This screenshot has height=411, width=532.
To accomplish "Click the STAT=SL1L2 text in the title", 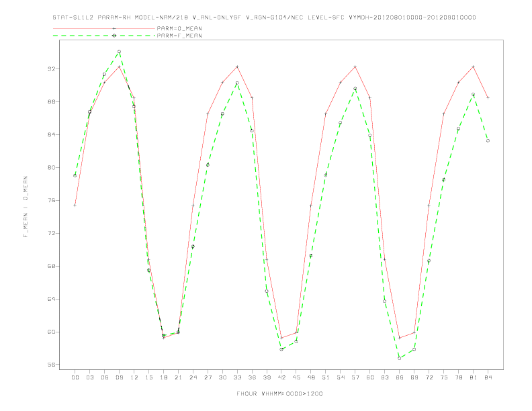I will pos(73,17).
